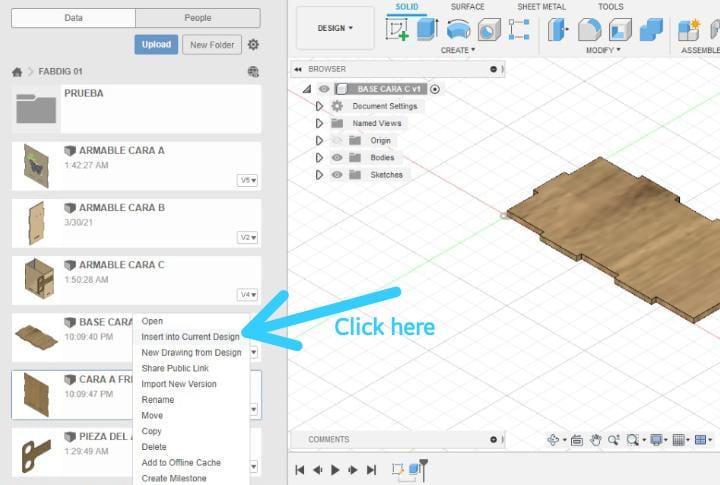720x485 pixels.
Task: Open CREATE menu dropdown
Action: click(458, 50)
